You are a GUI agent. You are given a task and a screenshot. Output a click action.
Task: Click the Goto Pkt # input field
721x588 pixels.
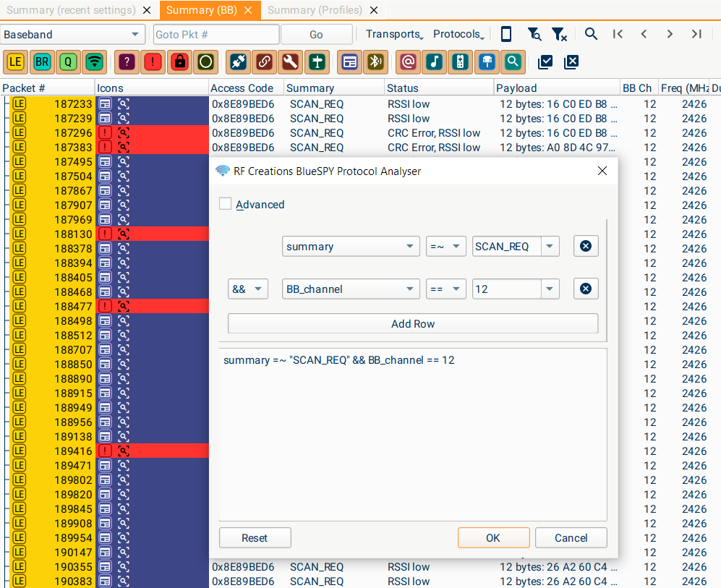pos(216,35)
